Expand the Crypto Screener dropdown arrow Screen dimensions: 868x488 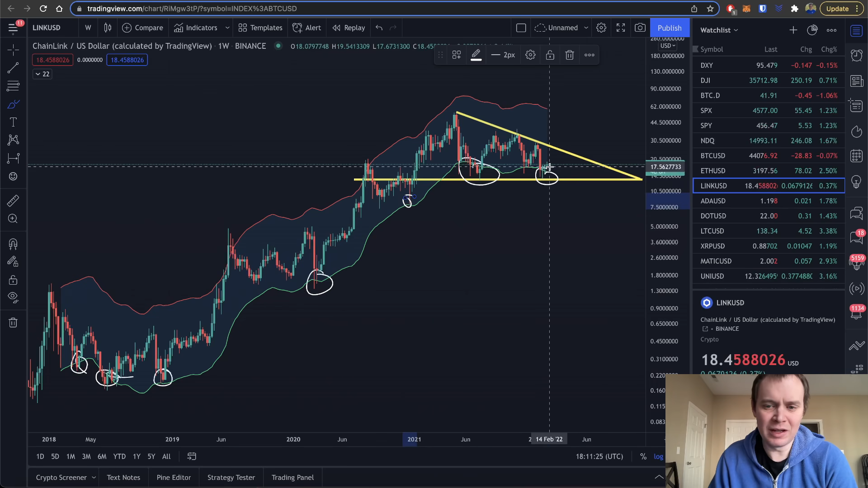tap(94, 478)
